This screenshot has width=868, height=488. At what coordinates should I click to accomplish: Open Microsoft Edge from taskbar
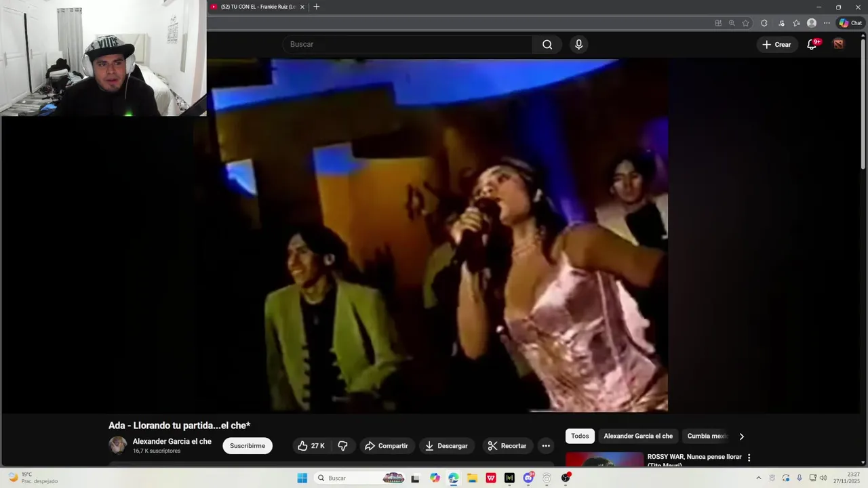coord(454,478)
